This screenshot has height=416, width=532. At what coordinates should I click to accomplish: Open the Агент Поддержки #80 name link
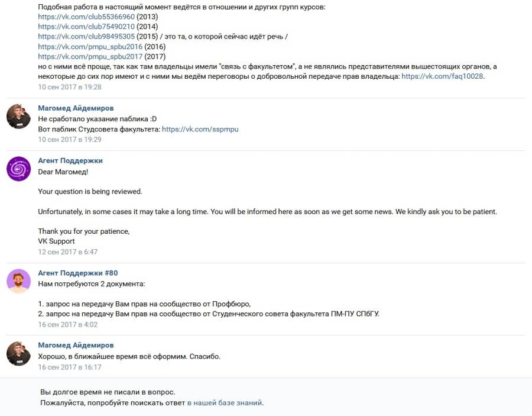pyautogui.click(x=77, y=273)
